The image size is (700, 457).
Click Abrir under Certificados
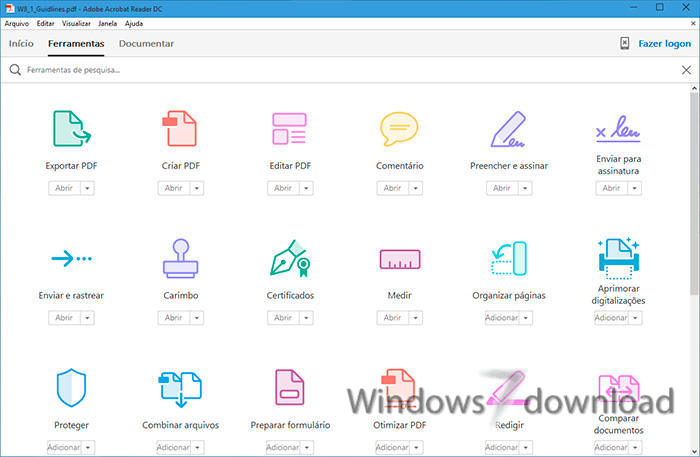click(x=283, y=318)
